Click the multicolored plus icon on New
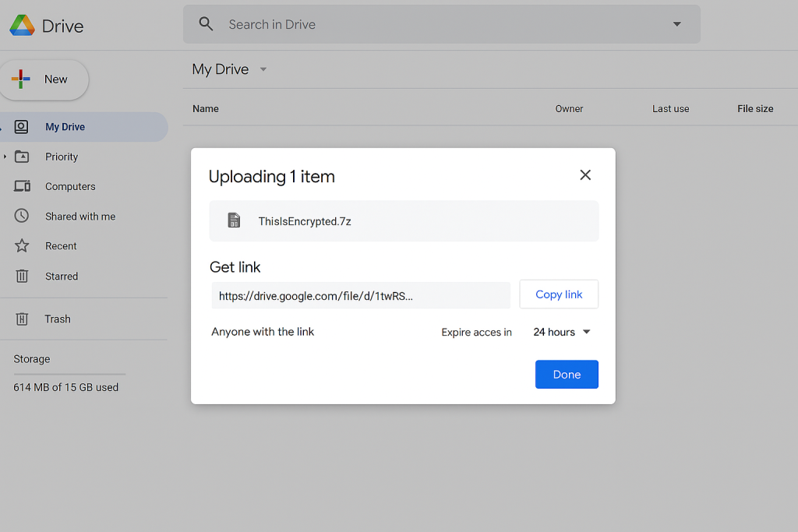This screenshot has height=532, width=798. coord(20,79)
